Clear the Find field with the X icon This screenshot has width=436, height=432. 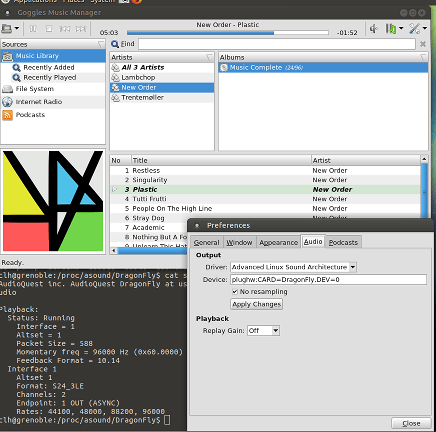[423, 44]
